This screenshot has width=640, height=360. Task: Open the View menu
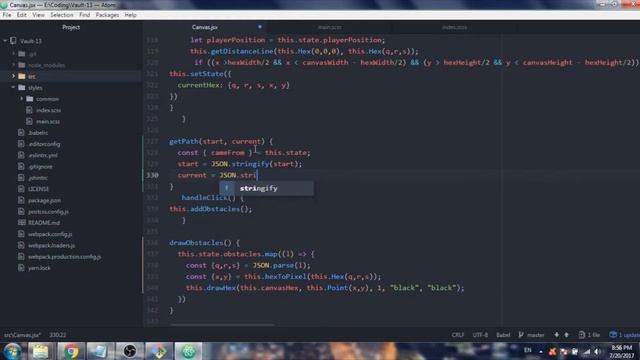(x=38, y=15)
